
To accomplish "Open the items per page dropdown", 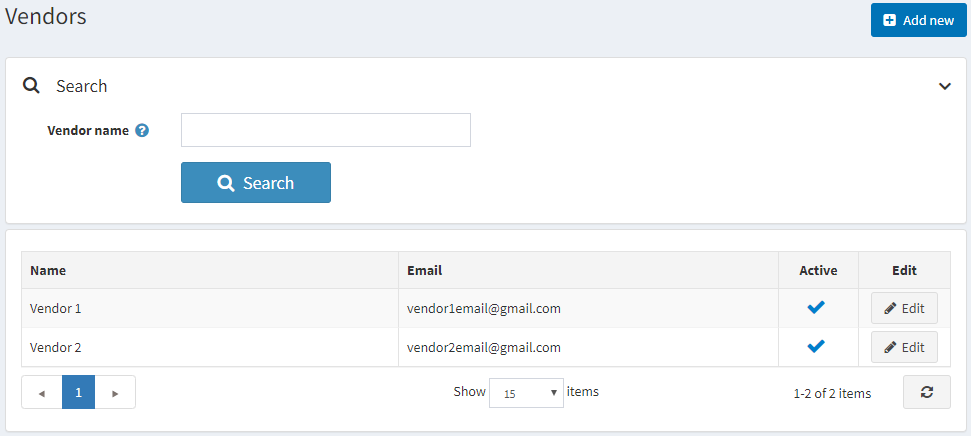I will pos(526,393).
